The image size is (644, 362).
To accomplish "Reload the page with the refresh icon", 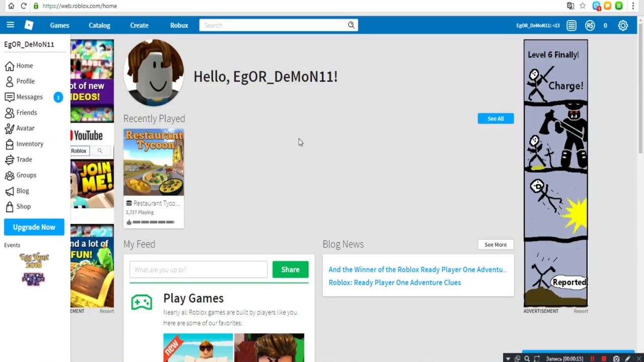I will 24,6.
